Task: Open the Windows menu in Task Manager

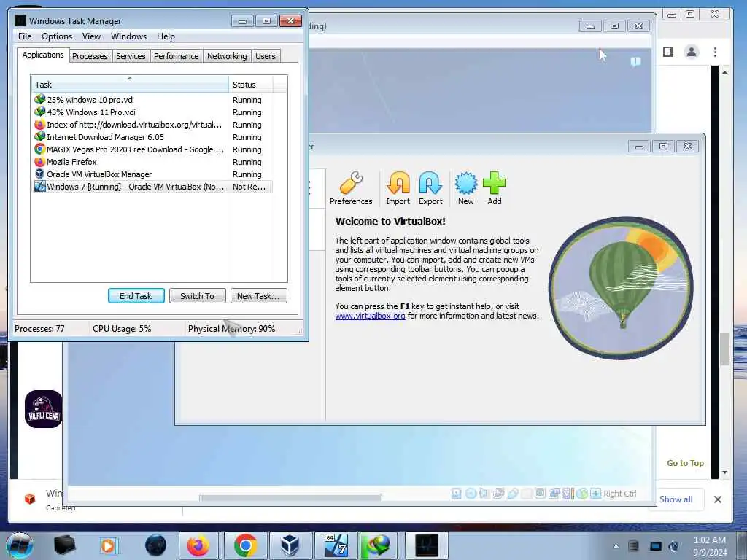Action: pyautogui.click(x=128, y=36)
